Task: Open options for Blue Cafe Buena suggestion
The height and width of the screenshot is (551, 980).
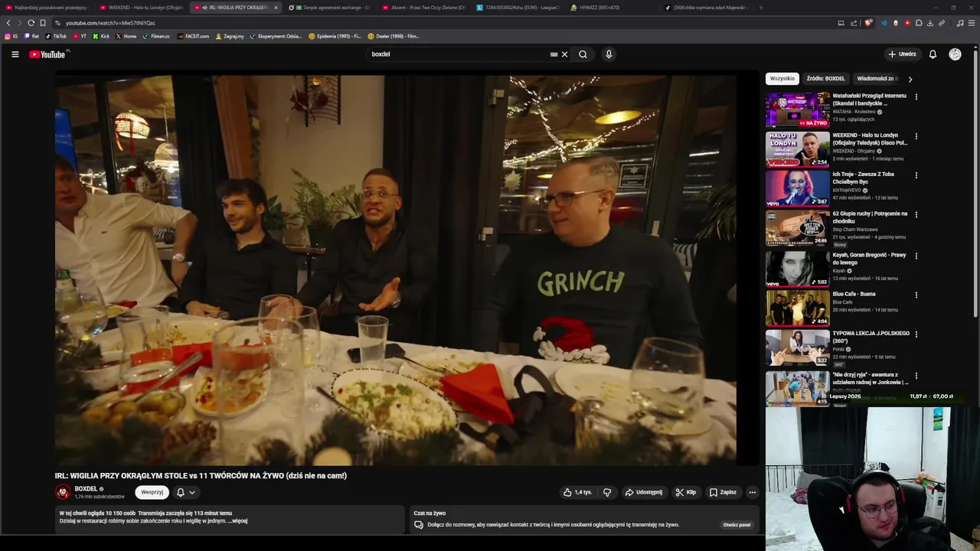Action: 916,295
